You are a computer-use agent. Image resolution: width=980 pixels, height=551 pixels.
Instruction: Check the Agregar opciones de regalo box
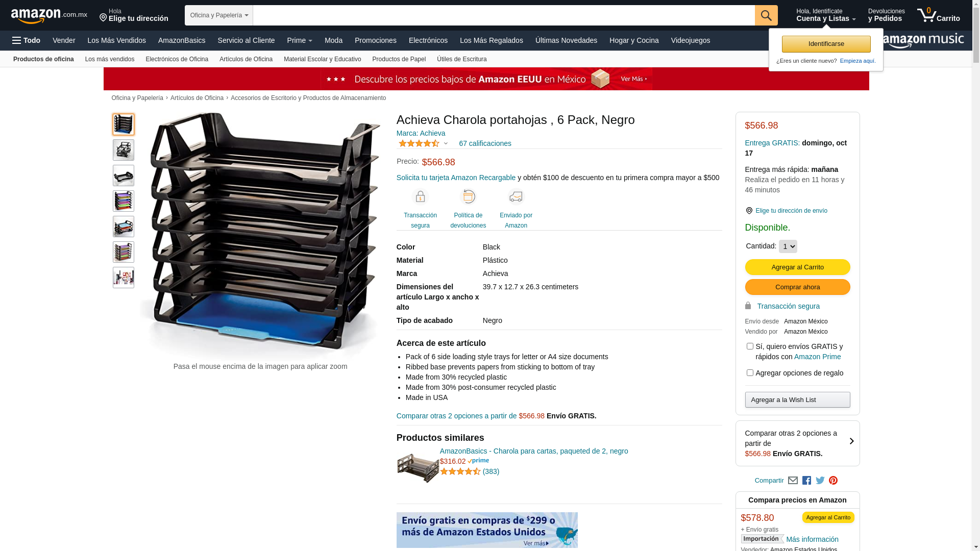click(750, 373)
